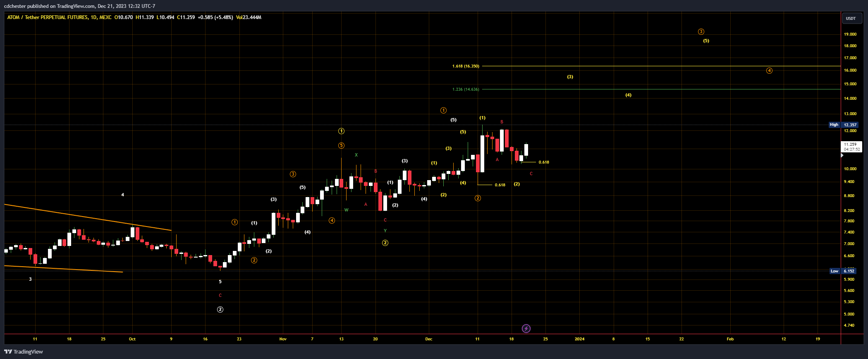Click the 9.400 price axis label
Viewport: 868px width, 359px height.
click(849, 182)
